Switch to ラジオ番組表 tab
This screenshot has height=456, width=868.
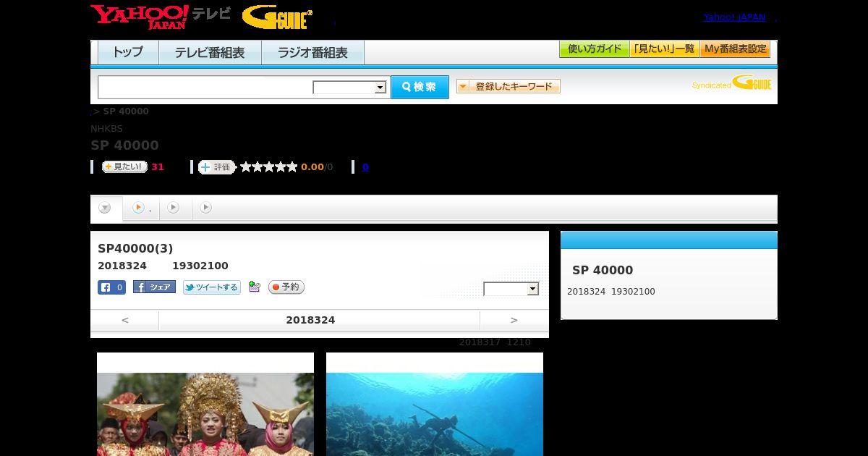click(312, 53)
